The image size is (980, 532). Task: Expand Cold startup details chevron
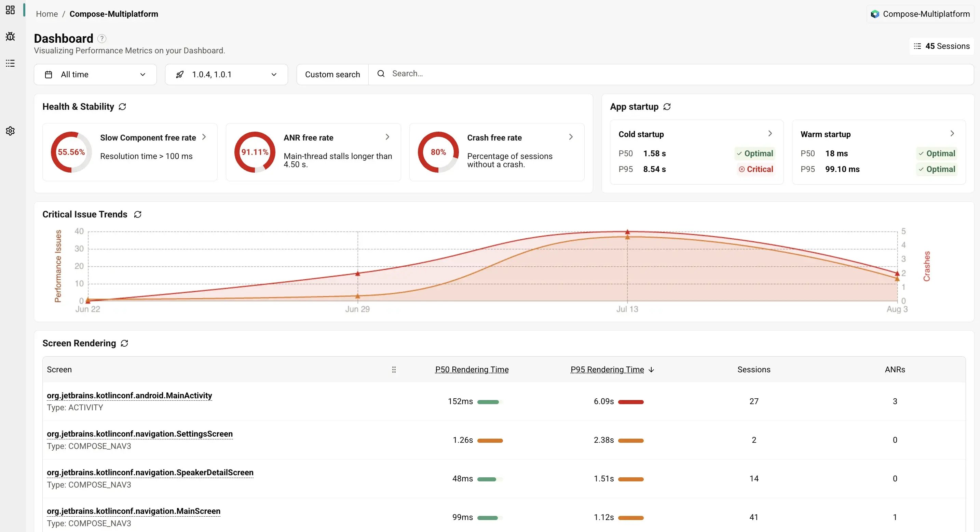tap(770, 133)
